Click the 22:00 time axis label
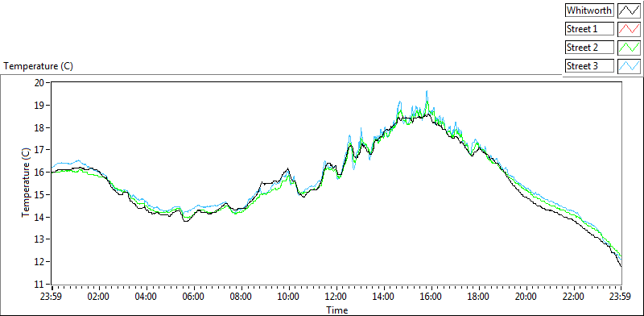Viewport: 644px width, 316px height. pyautogui.click(x=574, y=297)
